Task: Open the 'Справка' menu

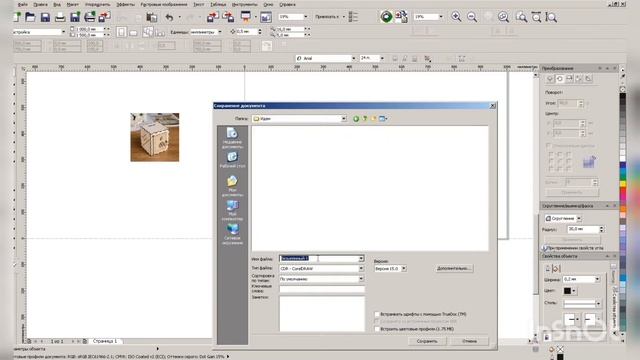Action: [287, 4]
